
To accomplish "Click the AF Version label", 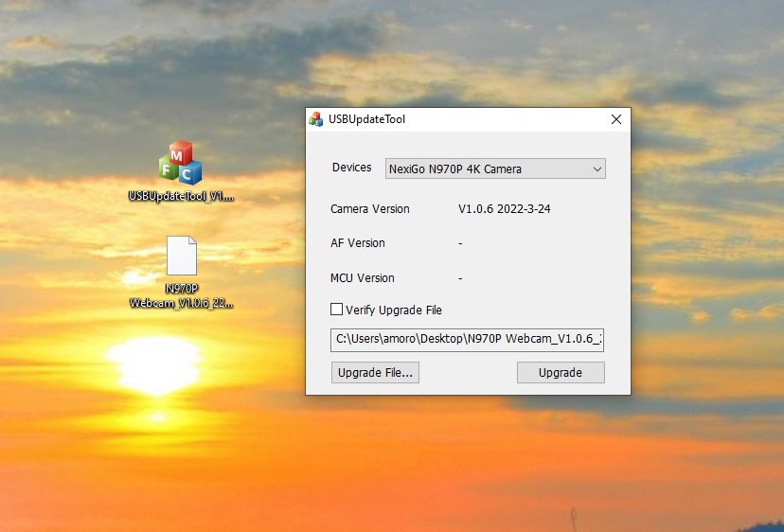I will point(358,243).
